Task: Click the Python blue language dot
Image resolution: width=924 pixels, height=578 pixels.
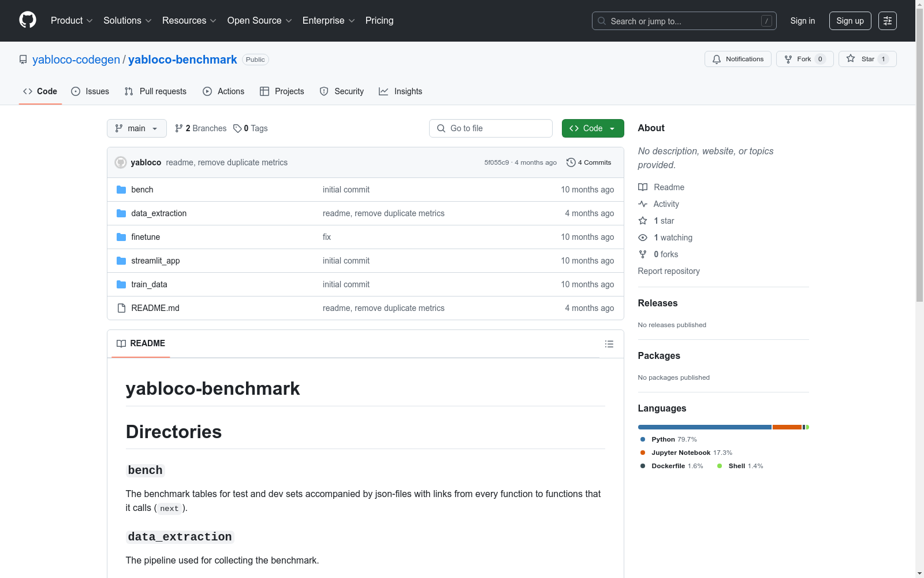Action: (643, 439)
